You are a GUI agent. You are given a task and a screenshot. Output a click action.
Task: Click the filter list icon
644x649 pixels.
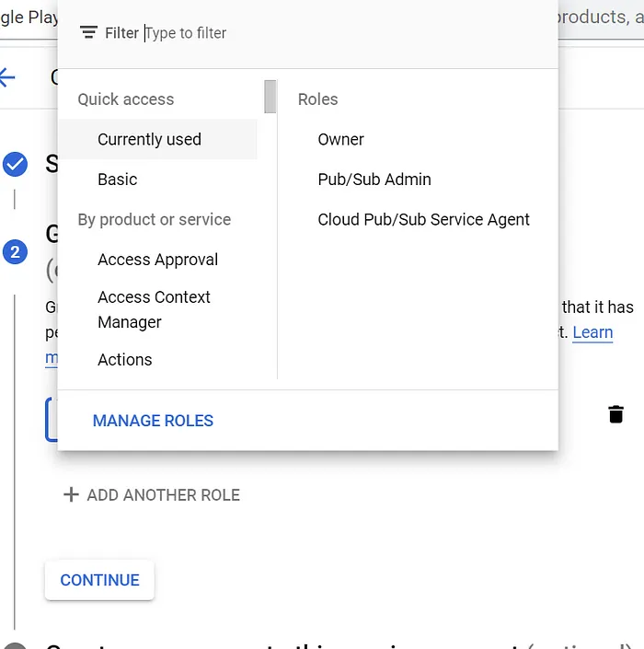[88, 33]
